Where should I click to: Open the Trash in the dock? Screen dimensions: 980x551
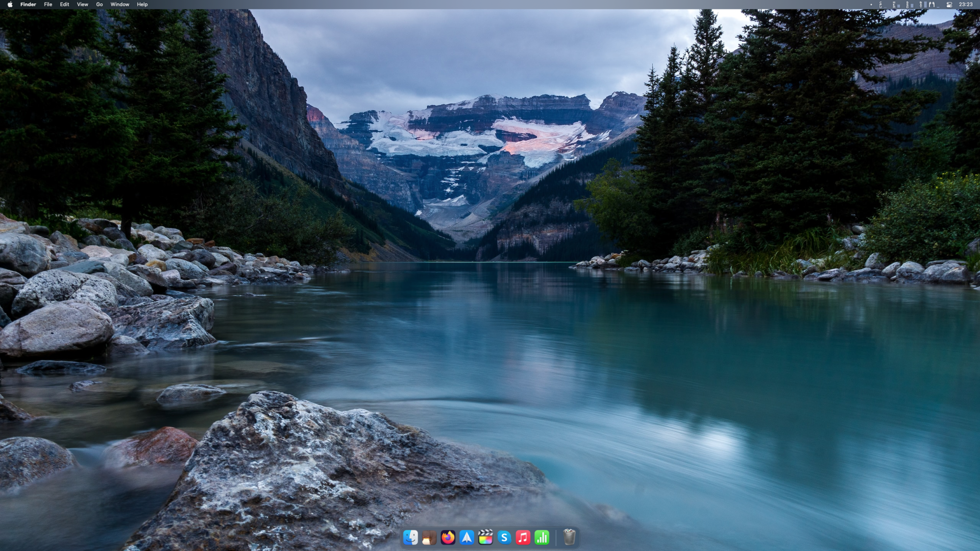click(x=569, y=538)
